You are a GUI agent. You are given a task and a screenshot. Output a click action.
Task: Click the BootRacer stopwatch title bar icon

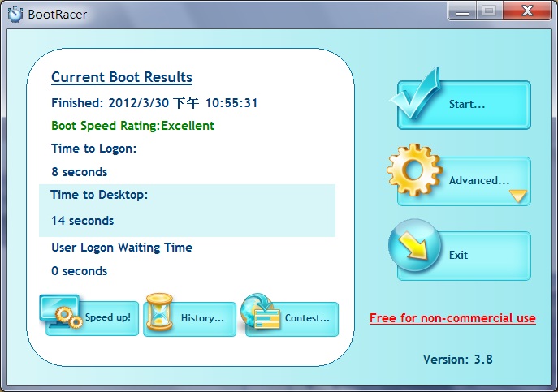tap(15, 15)
